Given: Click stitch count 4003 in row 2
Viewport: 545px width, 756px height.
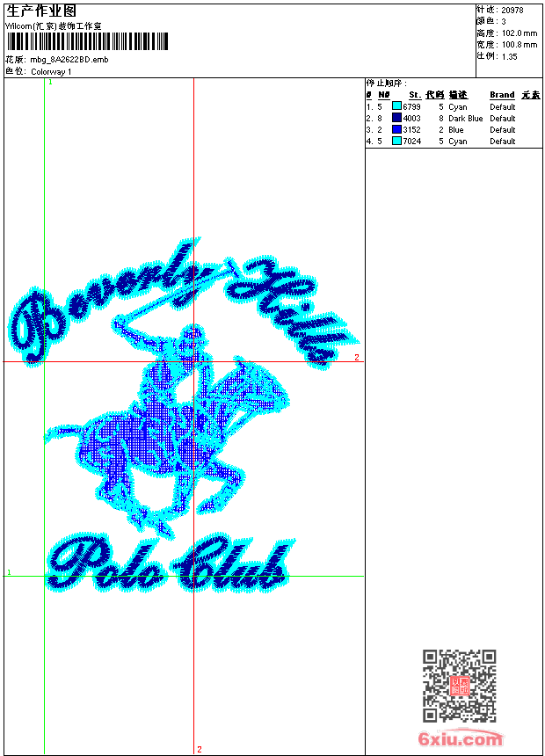Looking at the screenshot, I should tap(412, 118).
